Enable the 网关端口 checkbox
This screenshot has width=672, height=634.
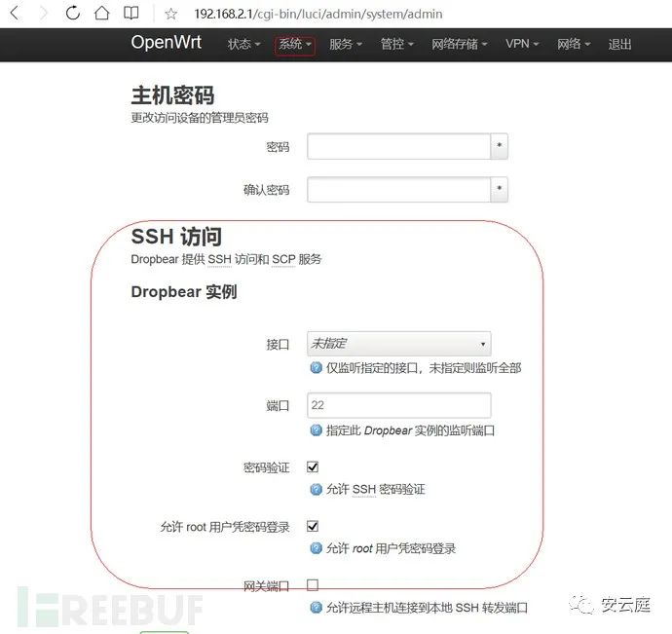point(313,584)
